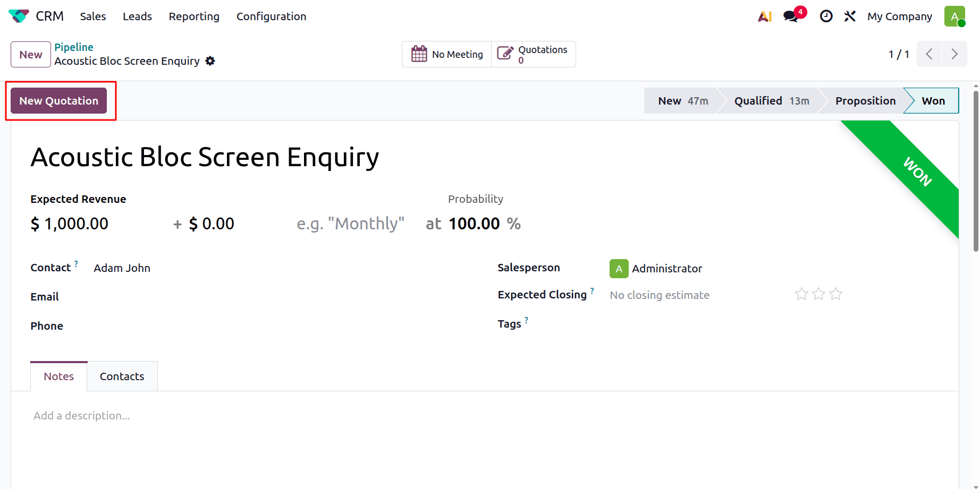Click the New Quotation button

coord(59,101)
